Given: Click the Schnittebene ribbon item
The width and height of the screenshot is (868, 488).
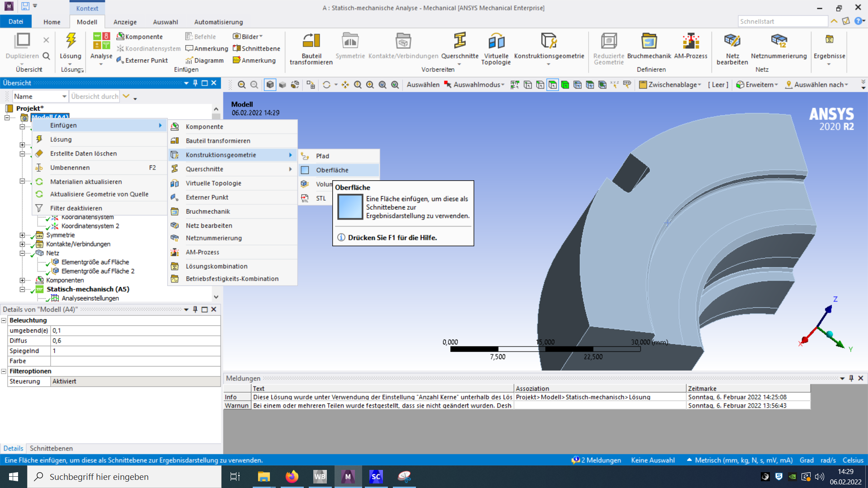Looking at the screenshot, I should coord(256,48).
